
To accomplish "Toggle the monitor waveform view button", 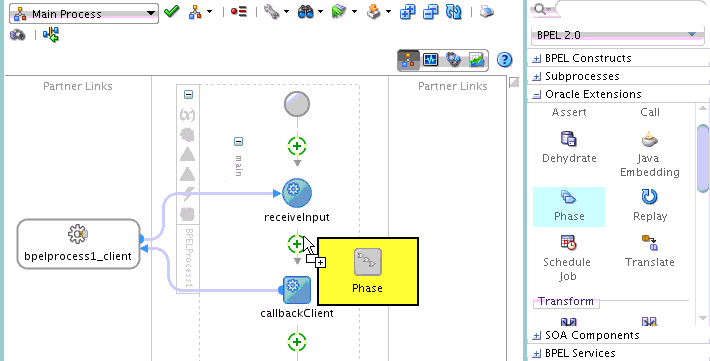I will tap(431, 60).
